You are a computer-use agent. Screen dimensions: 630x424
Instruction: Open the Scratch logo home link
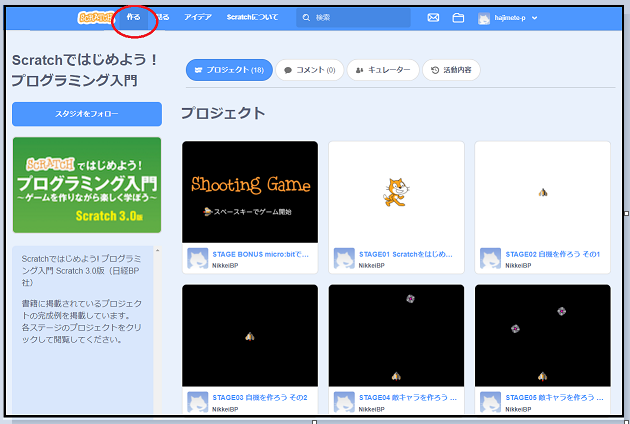pos(95,18)
